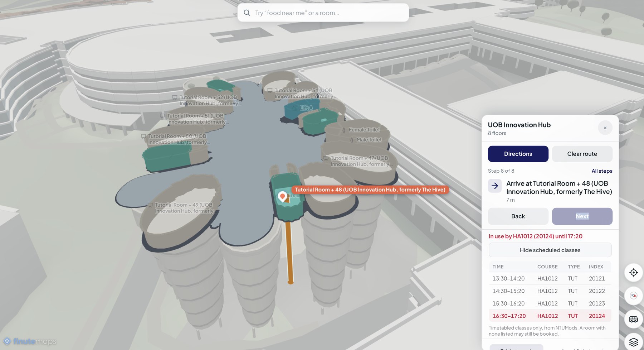Select Tutorial Room + 50 map label
Viewport: 644px width, 350px height.
(175, 139)
